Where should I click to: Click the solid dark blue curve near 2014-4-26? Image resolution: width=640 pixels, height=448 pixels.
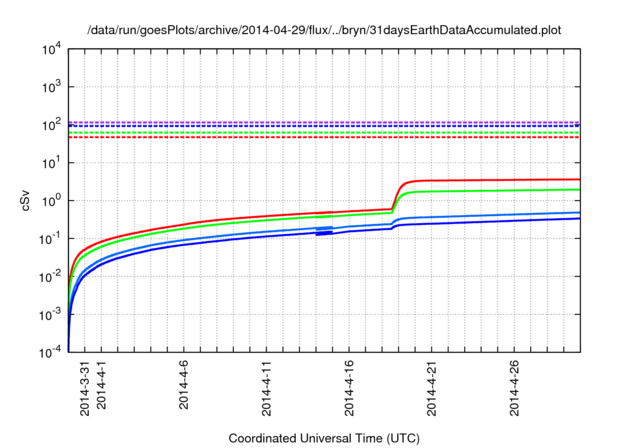[514, 221]
